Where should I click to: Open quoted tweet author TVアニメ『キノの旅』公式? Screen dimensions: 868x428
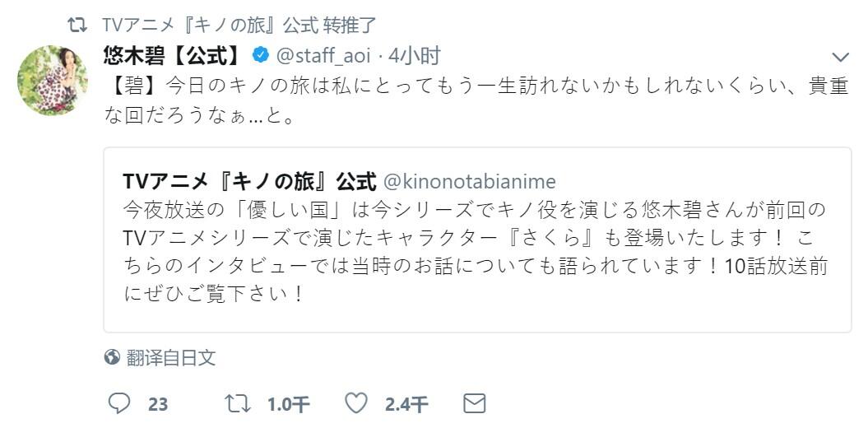[249, 181]
